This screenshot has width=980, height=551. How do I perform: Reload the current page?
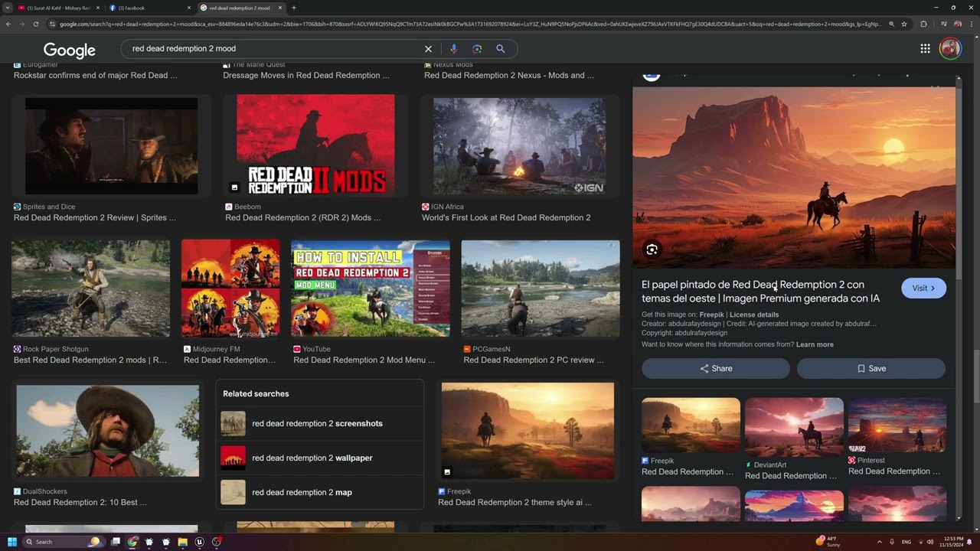35,24
